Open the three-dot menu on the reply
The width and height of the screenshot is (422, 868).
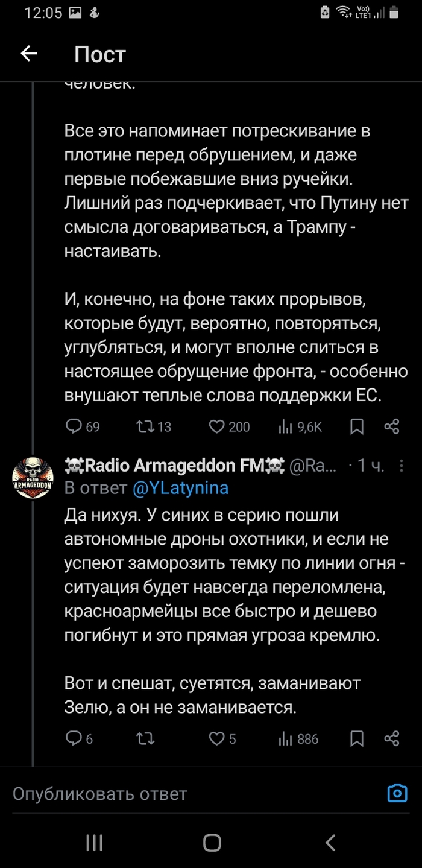click(402, 466)
